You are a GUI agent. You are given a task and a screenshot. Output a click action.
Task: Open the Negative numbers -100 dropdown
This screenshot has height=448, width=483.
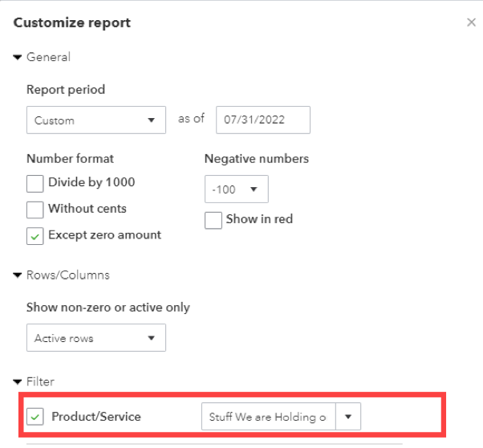[236, 189]
